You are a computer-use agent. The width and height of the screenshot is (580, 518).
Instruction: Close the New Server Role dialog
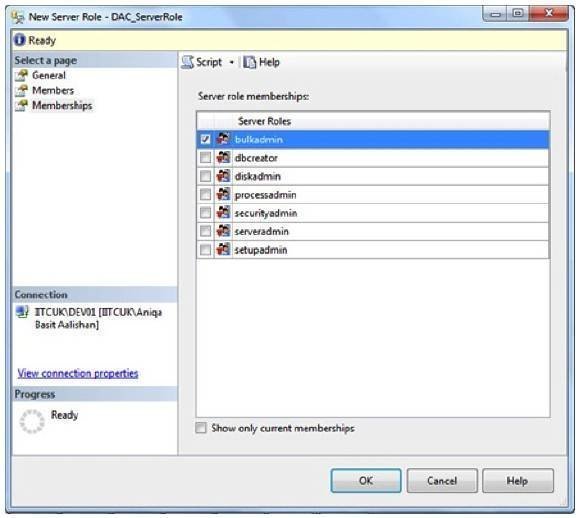(x=549, y=13)
